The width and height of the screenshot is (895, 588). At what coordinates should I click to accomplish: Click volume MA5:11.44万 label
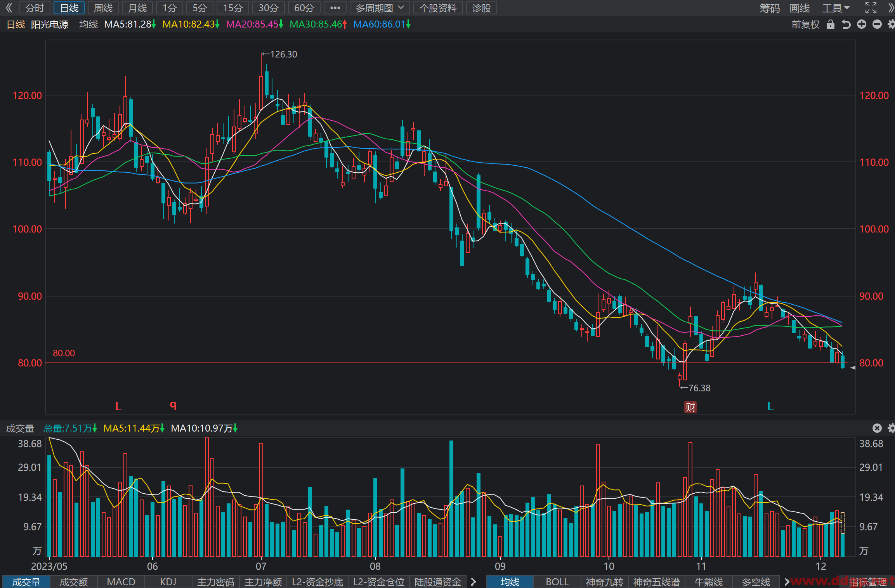134,428
